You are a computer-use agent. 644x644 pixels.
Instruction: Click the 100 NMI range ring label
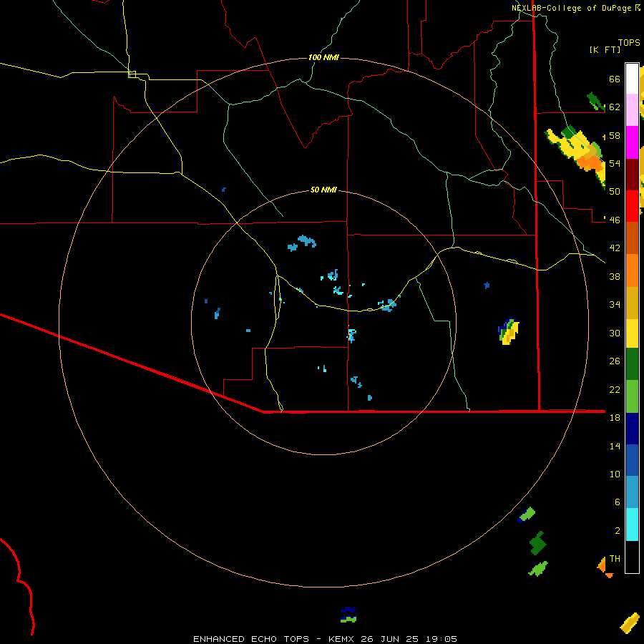(323, 57)
